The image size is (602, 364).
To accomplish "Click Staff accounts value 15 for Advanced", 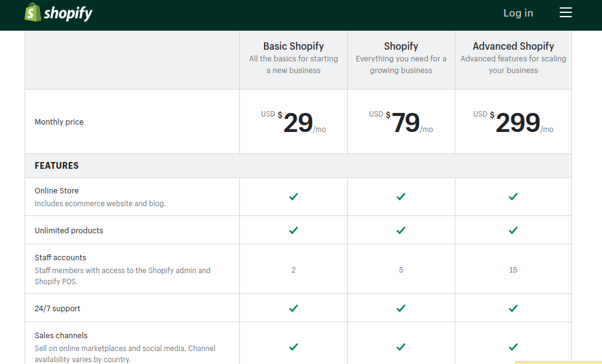I will point(513,270).
